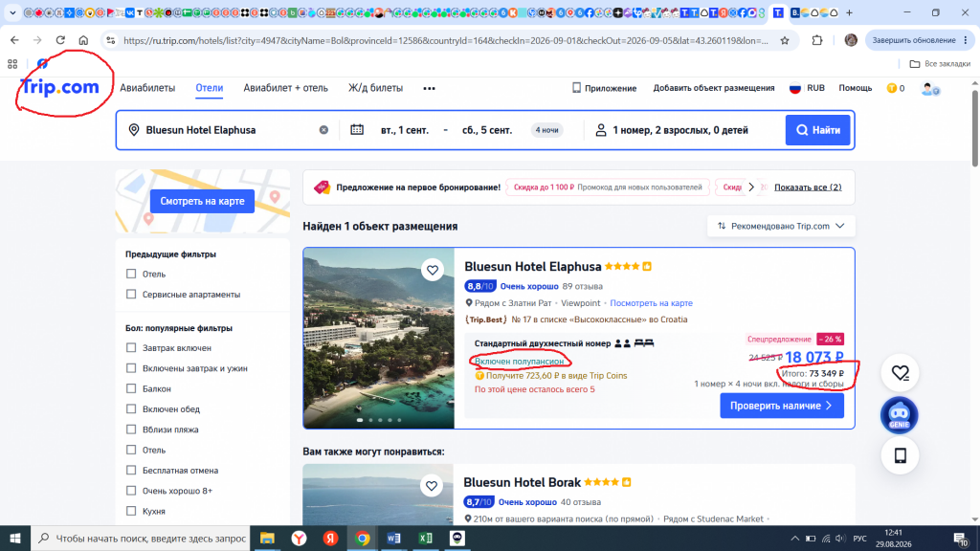Open the mobile app floating button
980x551 pixels.
(900, 455)
